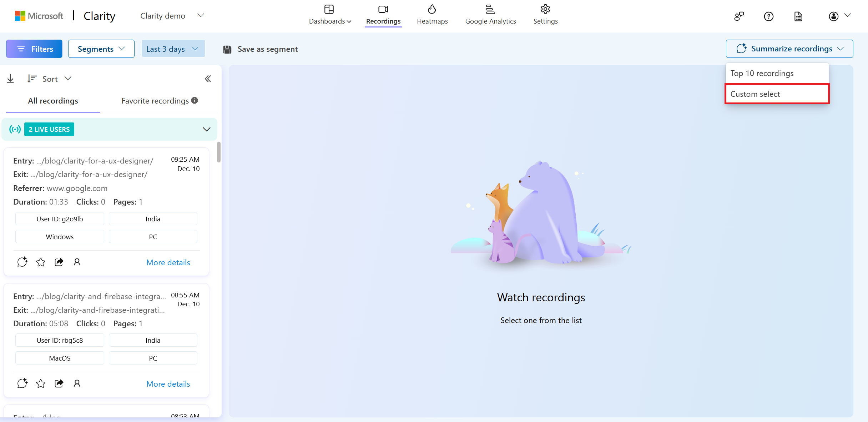Click the Duration: 05:08 text
This screenshot has height=422, width=868.
(41, 323)
